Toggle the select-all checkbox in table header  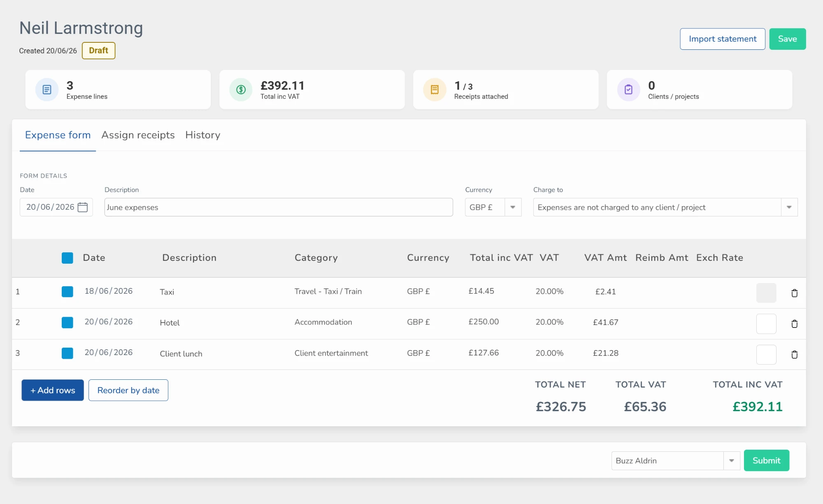coord(67,258)
